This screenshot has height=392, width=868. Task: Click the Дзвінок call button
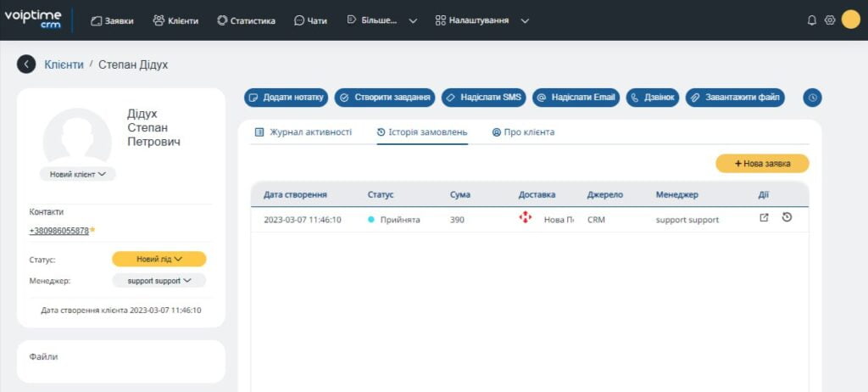(x=653, y=98)
